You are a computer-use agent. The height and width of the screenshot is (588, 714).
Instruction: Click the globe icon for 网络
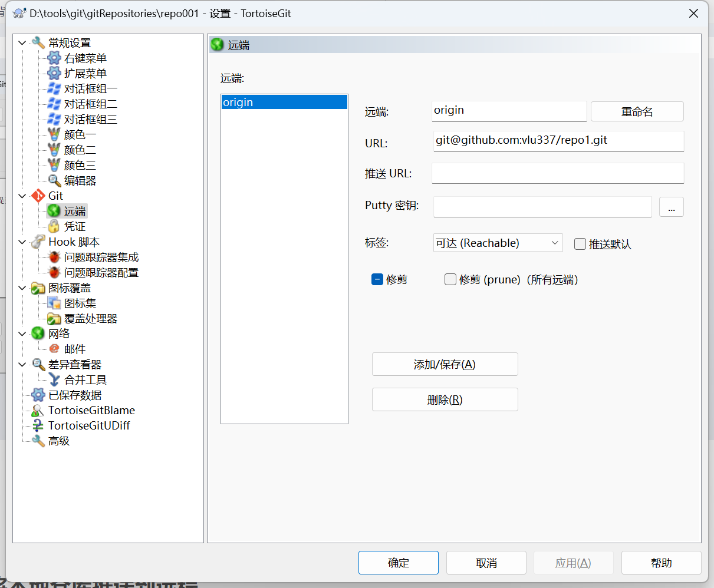point(38,333)
